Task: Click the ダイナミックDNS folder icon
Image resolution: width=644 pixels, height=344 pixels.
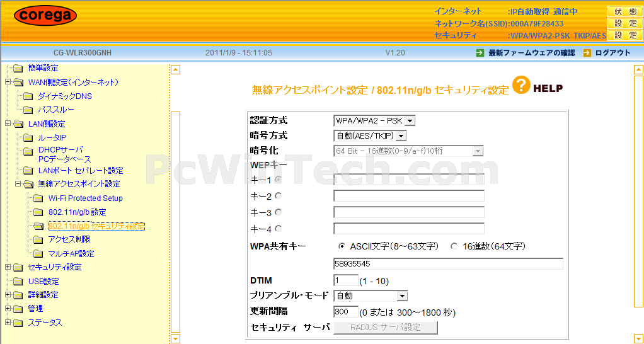Action: [28, 96]
